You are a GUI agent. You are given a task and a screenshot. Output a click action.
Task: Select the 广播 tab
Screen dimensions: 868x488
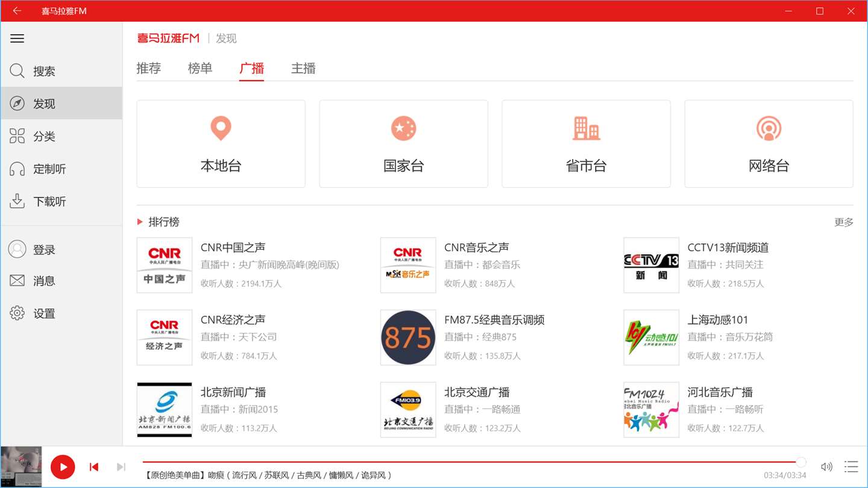click(x=252, y=68)
